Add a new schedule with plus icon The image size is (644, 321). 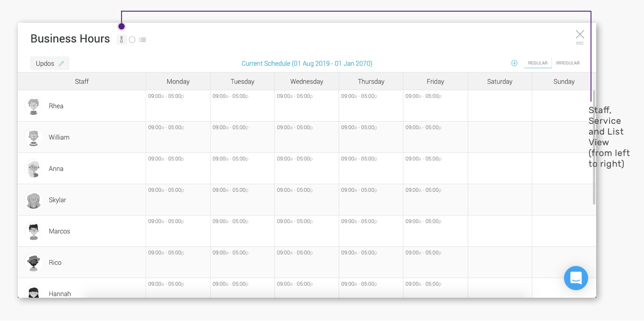point(514,63)
